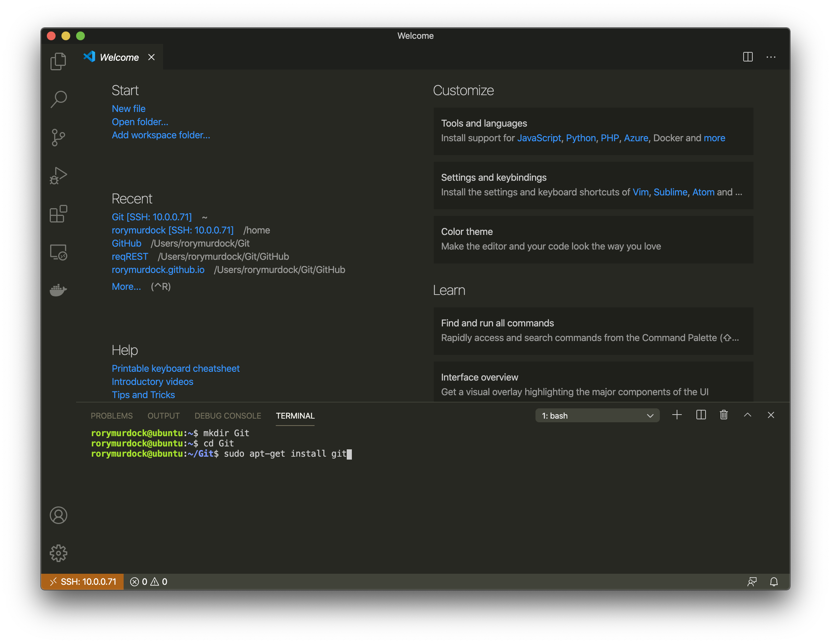The width and height of the screenshot is (831, 644).
Task: Click the feedback icon in status bar
Action: (x=752, y=581)
